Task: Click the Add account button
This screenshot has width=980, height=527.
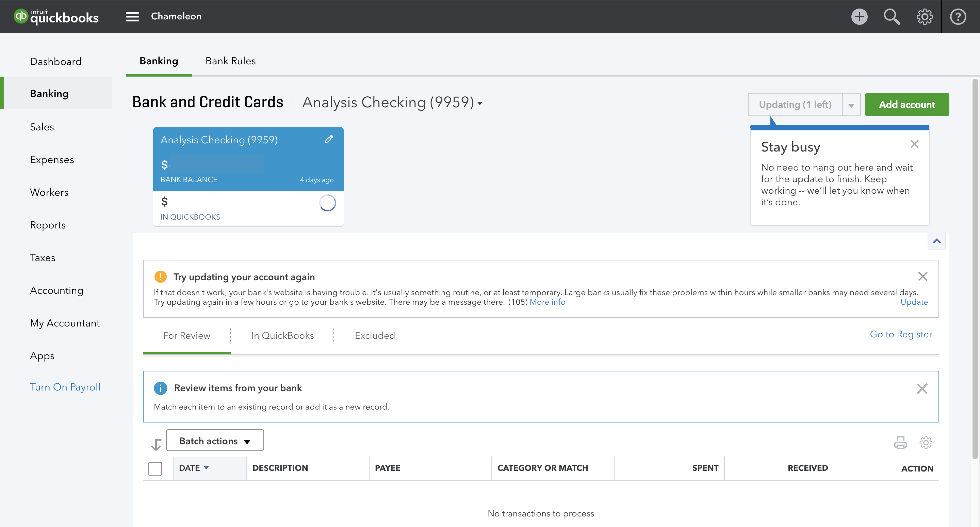Action: tap(907, 105)
